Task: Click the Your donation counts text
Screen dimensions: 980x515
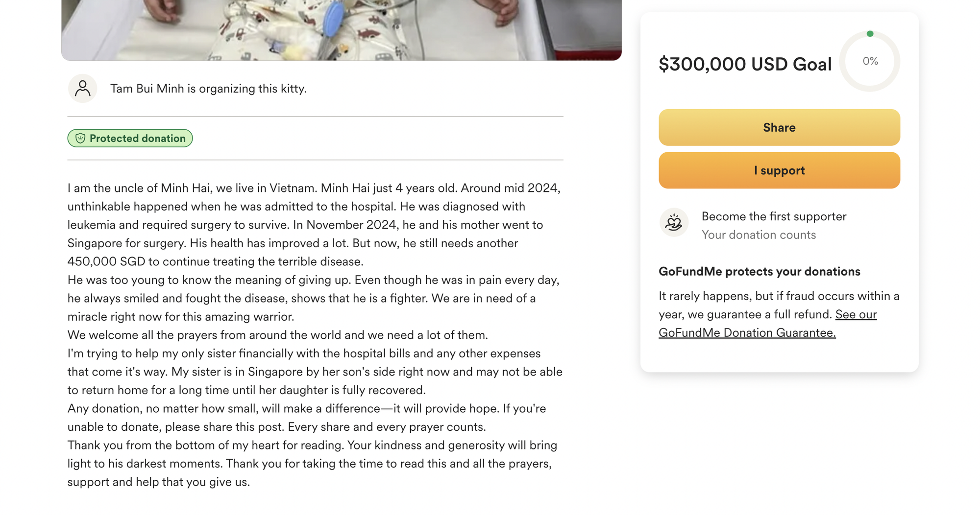Action: pos(759,235)
